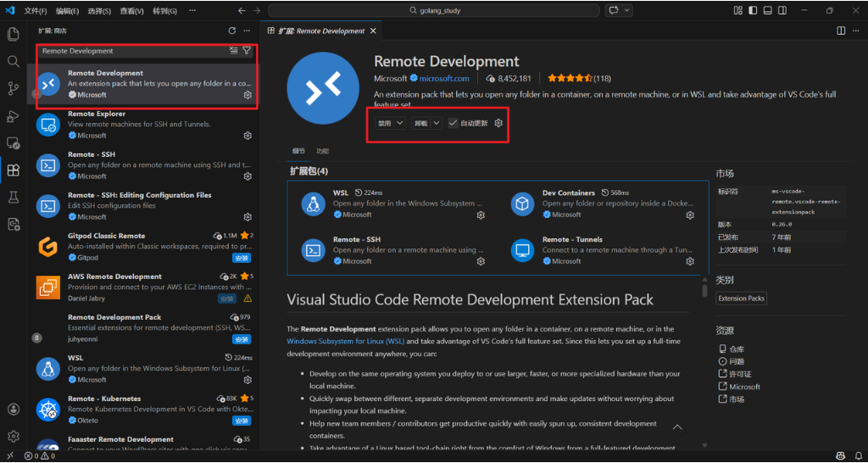This screenshot has width=868, height=463.
Task: Show errors and warnings from status bar
Action: pyautogui.click(x=39, y=456)
